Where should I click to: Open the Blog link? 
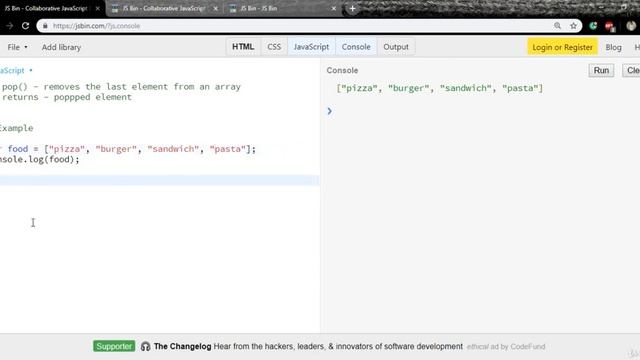point(613,47)
